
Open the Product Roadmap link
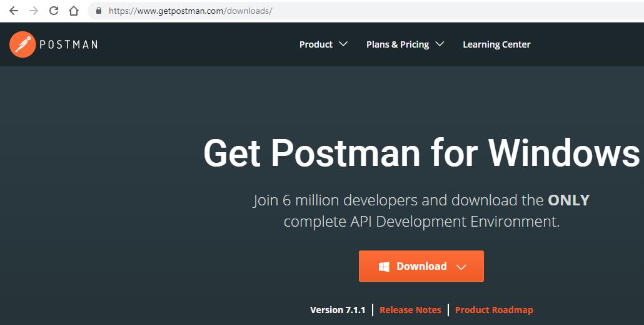494,310
